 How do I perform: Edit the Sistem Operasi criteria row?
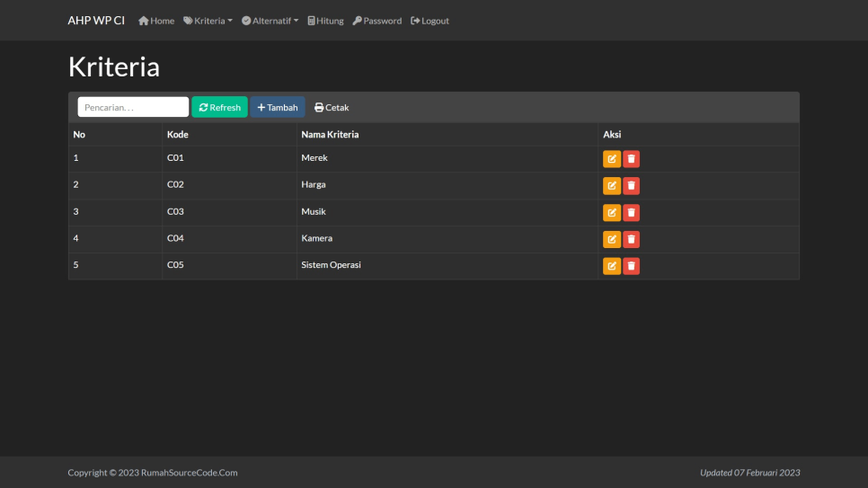click(612, 266)
